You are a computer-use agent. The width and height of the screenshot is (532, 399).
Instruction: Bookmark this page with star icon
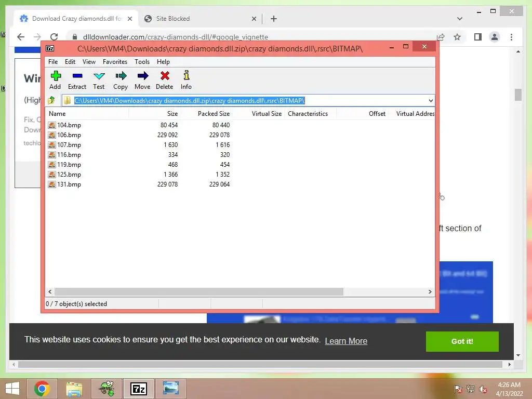click(x=457, y=37)
